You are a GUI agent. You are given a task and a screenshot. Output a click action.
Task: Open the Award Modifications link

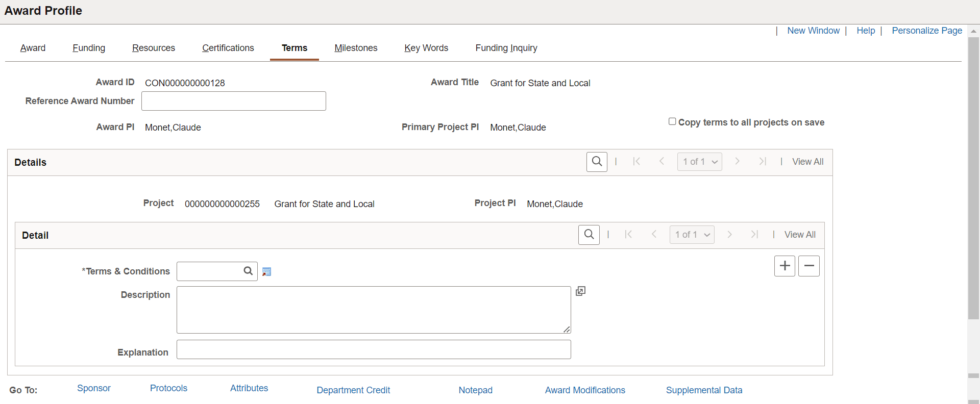(x=585, y=390)
